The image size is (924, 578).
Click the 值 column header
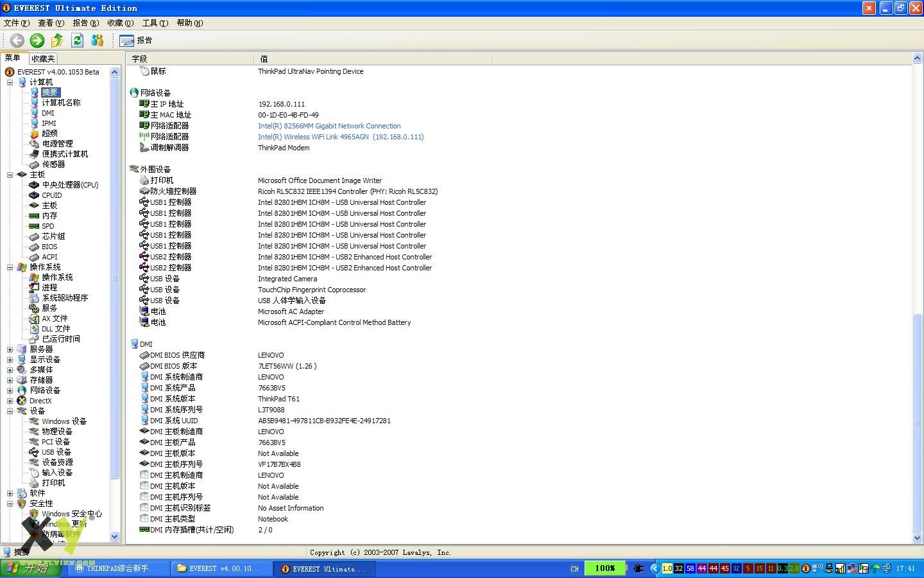pyautogui.click(x=374, y=58)
